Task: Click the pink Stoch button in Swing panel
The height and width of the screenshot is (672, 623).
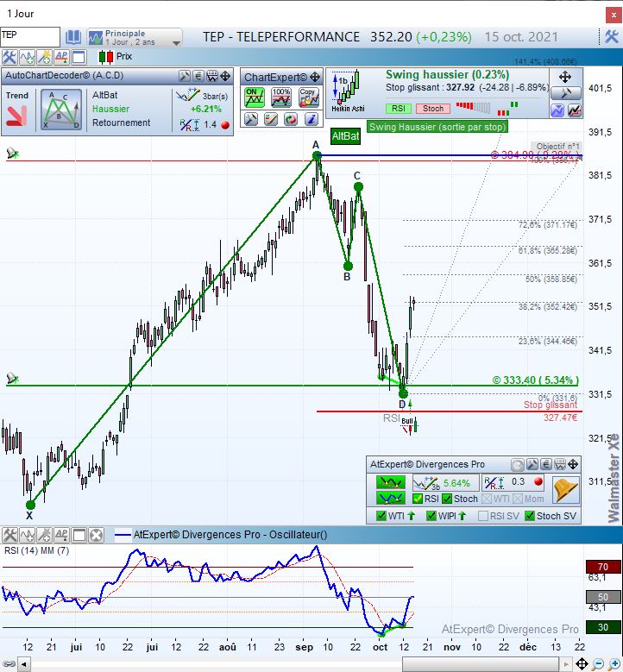Action: [x=433, y=109]
